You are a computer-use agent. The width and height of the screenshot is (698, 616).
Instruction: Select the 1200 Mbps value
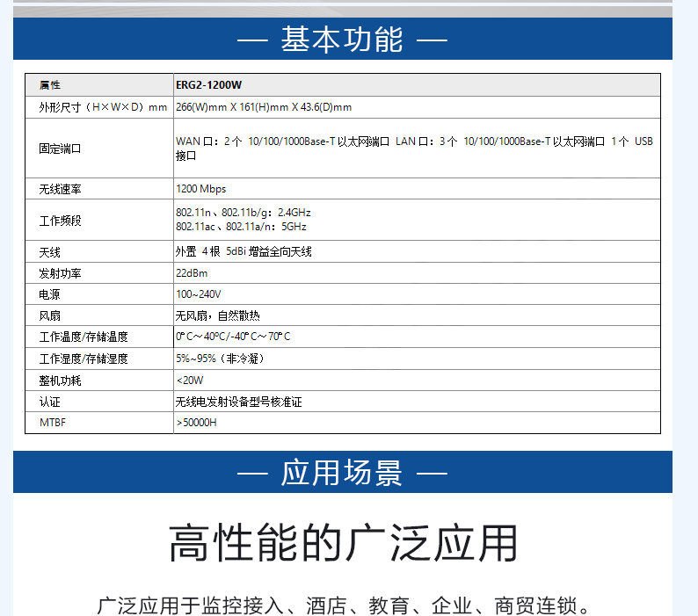[x=200, y=189]
